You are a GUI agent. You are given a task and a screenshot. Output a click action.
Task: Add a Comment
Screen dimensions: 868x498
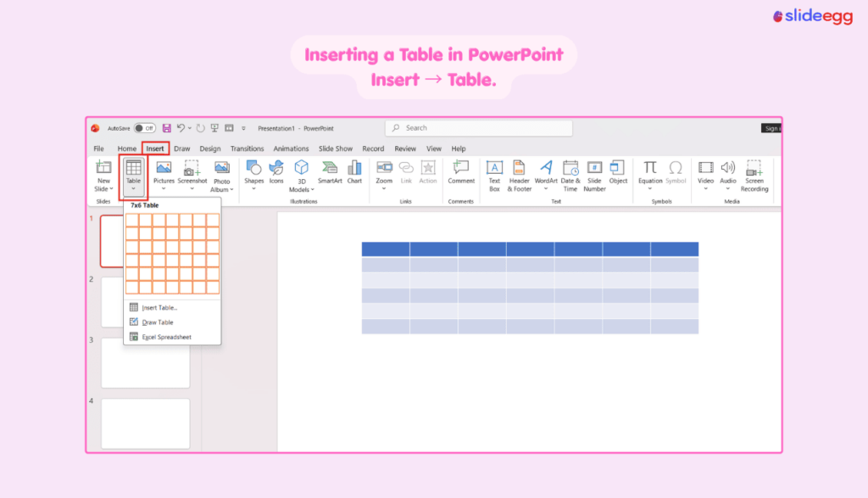click(x=461, y=172)
